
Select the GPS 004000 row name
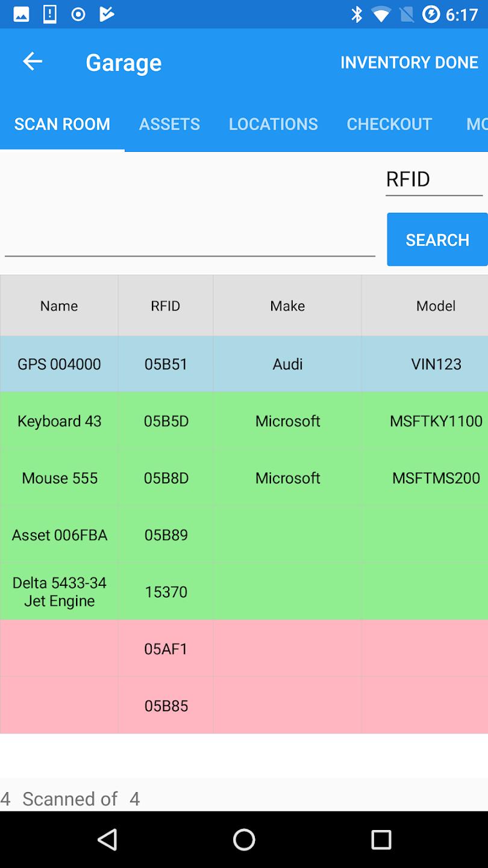pos(59,364)
